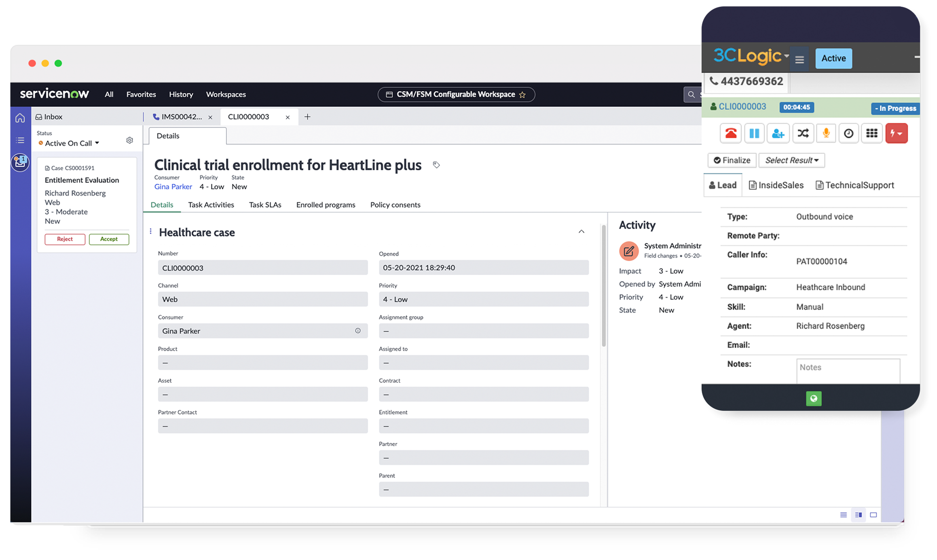Open the inbox badge icon in sidebar
Viewport: 937px width, 560px height.
pos(20,162)
